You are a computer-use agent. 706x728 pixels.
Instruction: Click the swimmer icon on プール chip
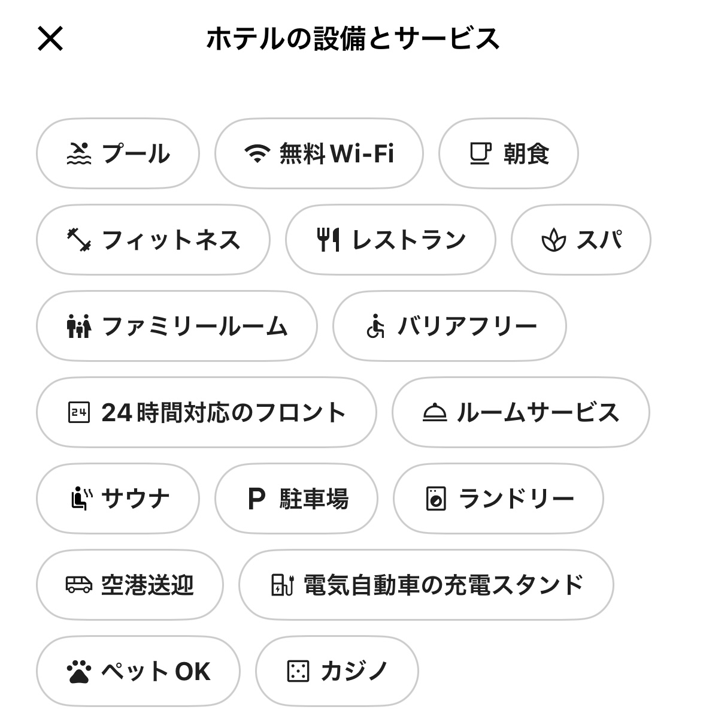79,153
